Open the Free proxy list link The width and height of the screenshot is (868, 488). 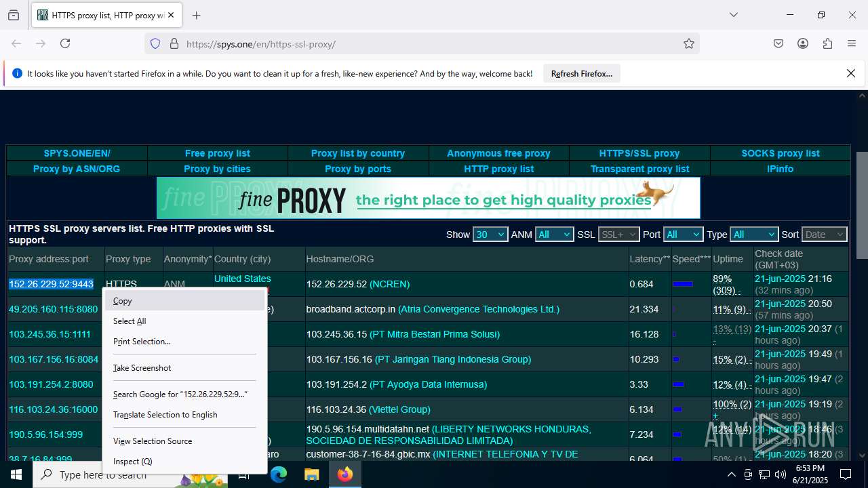[218, 153]
